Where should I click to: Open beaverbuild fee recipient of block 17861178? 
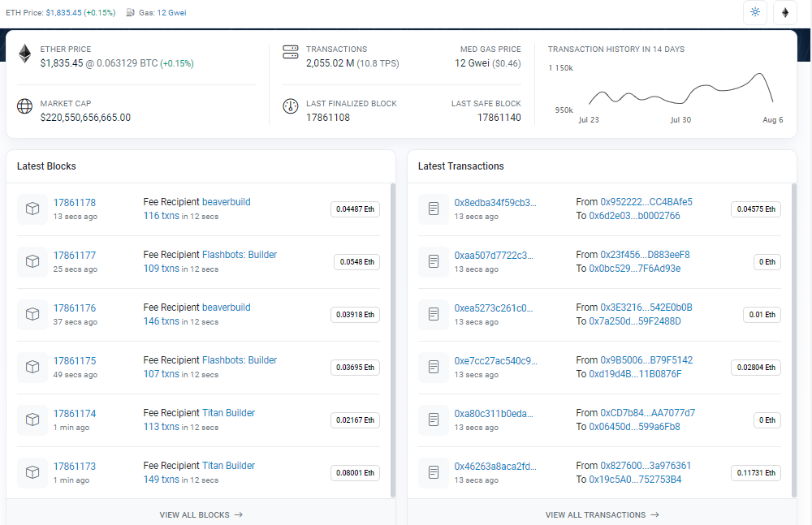(x=227, y=202)
